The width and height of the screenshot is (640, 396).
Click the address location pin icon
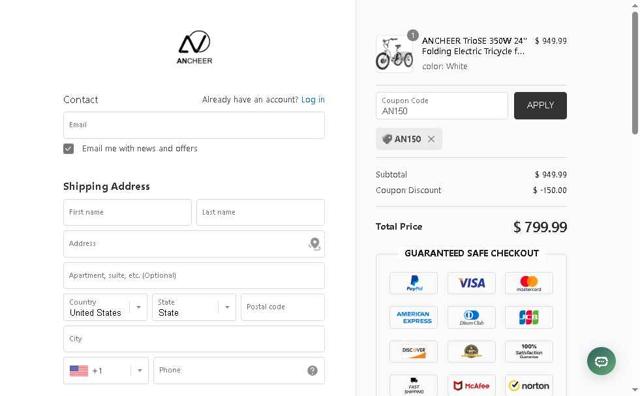[x=314, y=244]
